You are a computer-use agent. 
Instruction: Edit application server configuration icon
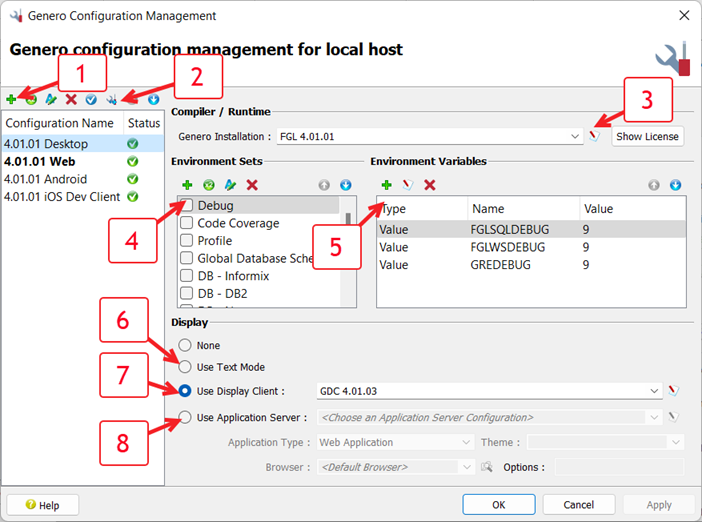pyautogui.click(x=673, y=417)
